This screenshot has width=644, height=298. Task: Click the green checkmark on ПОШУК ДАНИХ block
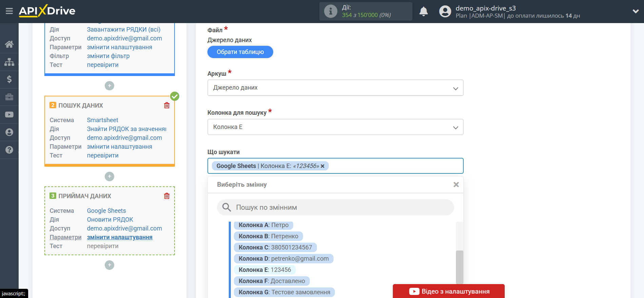tap(175, 96)
